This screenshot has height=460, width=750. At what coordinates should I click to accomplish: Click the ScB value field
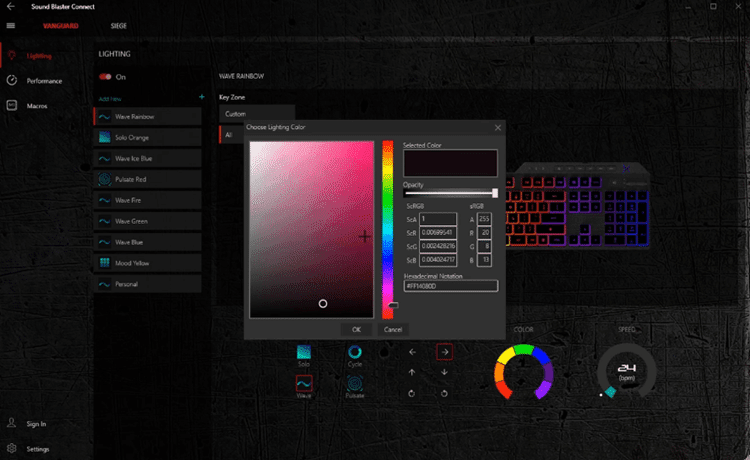coord(438,260)
